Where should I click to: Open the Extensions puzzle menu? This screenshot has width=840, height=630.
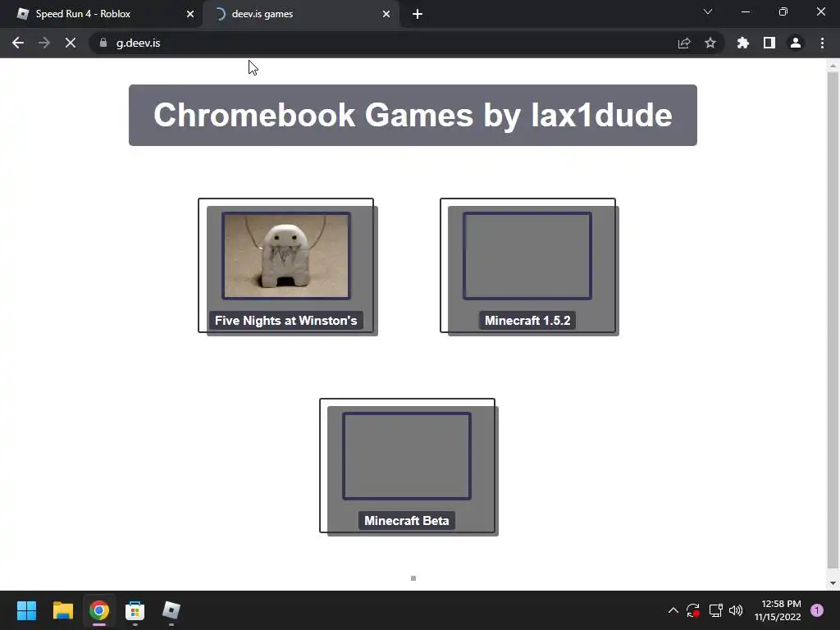coord(743,43)
